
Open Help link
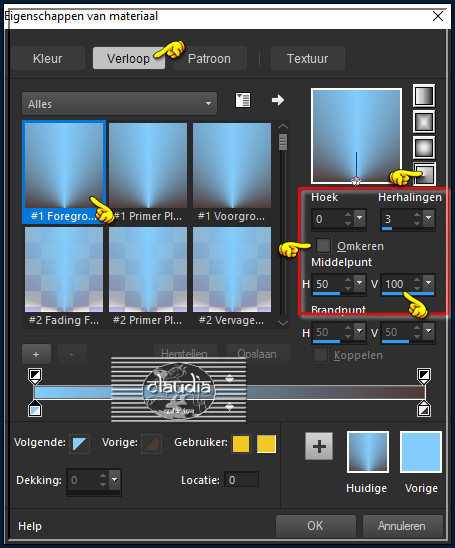[x=30, y=526]
